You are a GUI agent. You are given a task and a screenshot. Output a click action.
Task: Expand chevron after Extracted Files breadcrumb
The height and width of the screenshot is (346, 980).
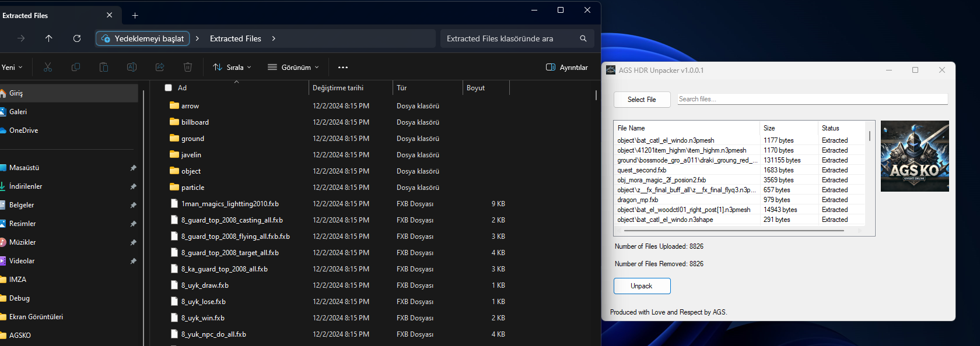pos(274,38)
